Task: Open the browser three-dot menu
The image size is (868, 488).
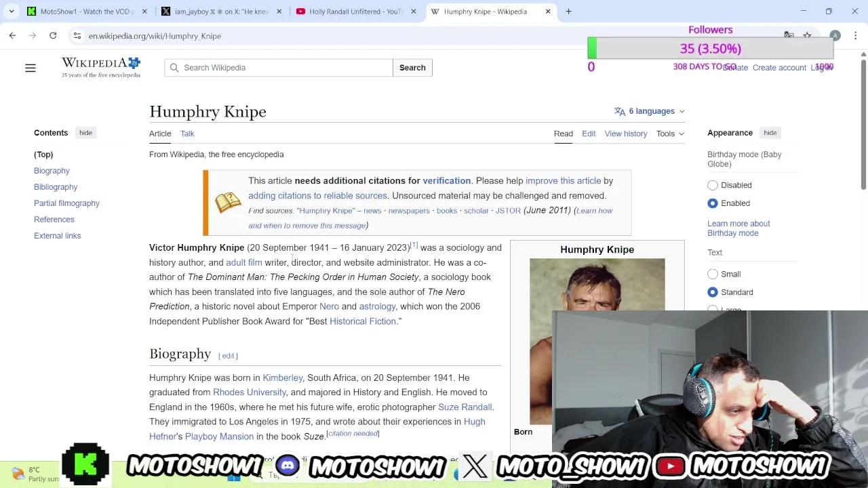Action: point(856,35)
